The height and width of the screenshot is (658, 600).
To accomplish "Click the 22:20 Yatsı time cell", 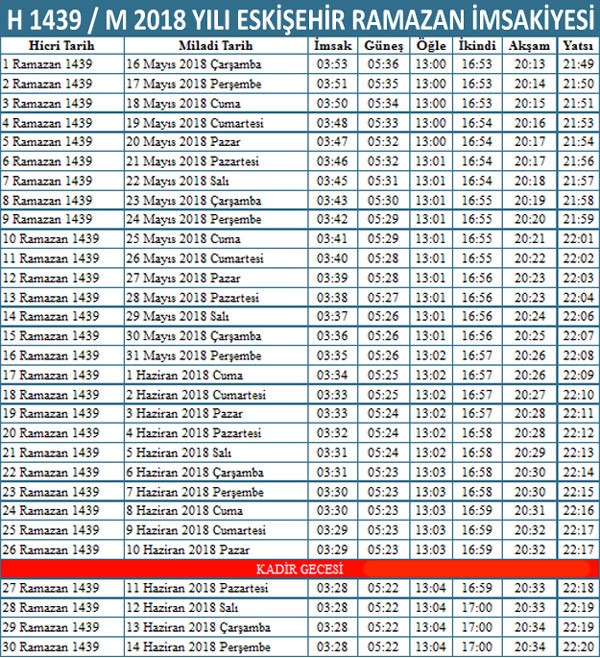I will pos(577,645).
